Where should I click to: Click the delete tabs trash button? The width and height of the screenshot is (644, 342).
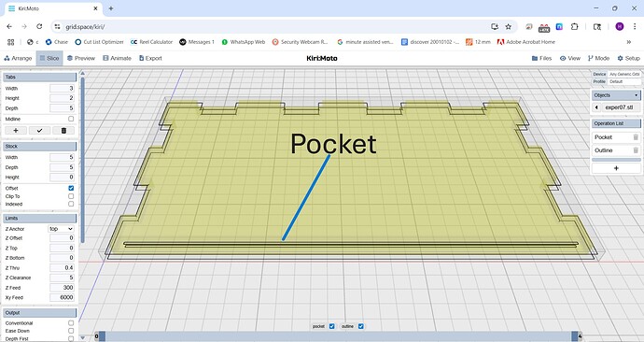point(63,130)
